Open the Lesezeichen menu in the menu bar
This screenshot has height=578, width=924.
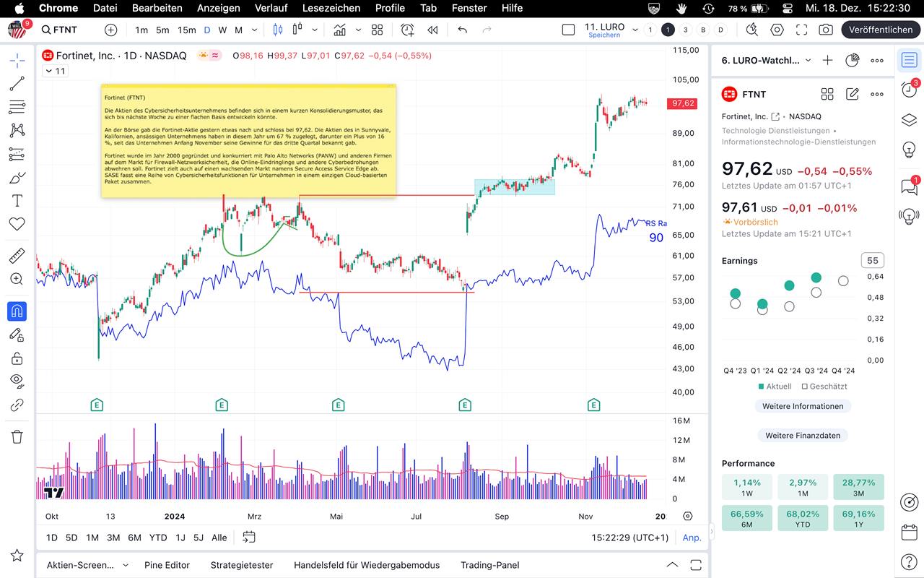click(x=331, y=8)
